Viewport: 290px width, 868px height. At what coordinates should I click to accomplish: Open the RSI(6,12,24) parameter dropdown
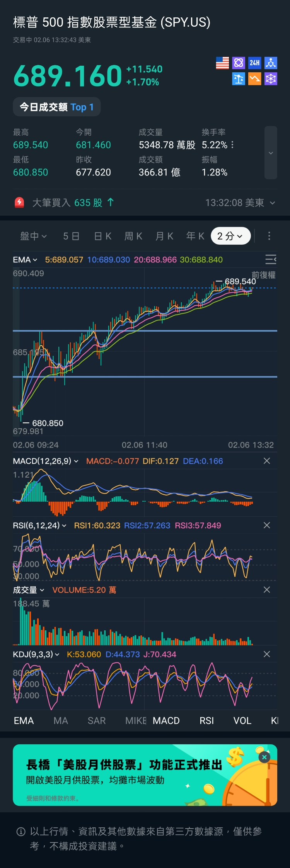tap(39, 525)
